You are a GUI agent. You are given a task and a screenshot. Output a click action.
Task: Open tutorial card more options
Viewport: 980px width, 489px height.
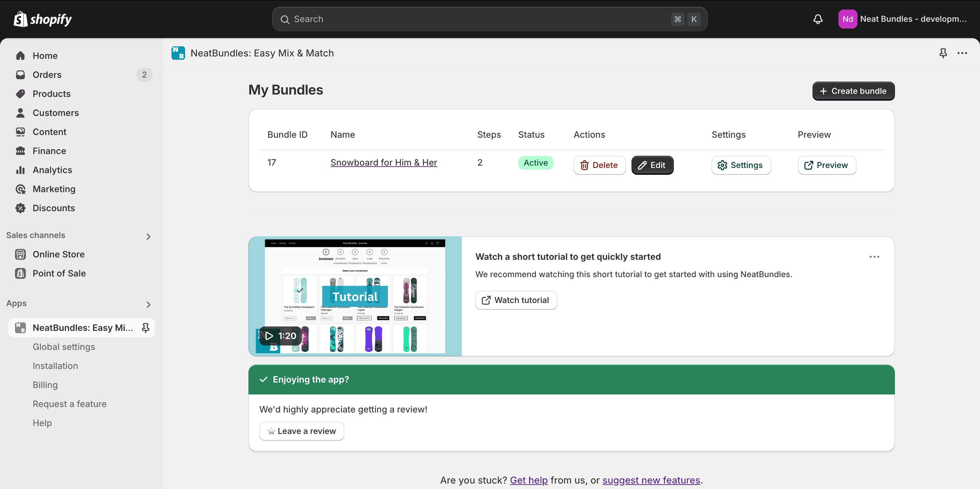(874, 257)
